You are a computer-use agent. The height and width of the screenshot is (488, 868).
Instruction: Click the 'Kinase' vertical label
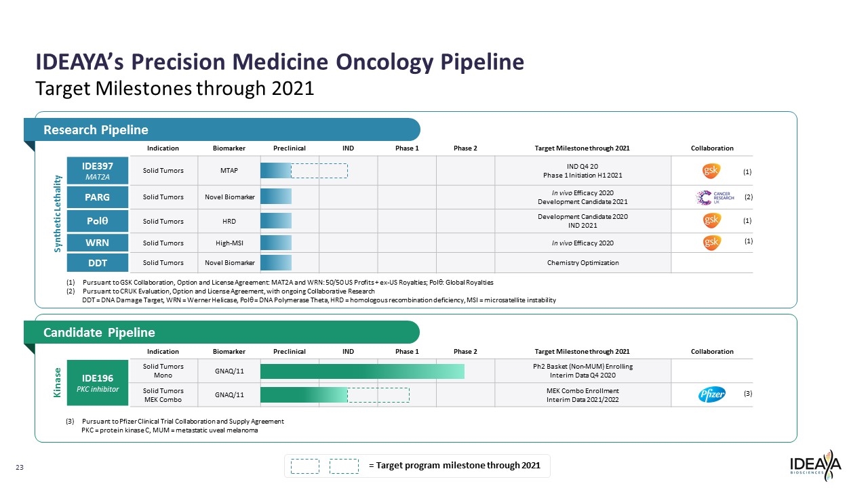58,382
